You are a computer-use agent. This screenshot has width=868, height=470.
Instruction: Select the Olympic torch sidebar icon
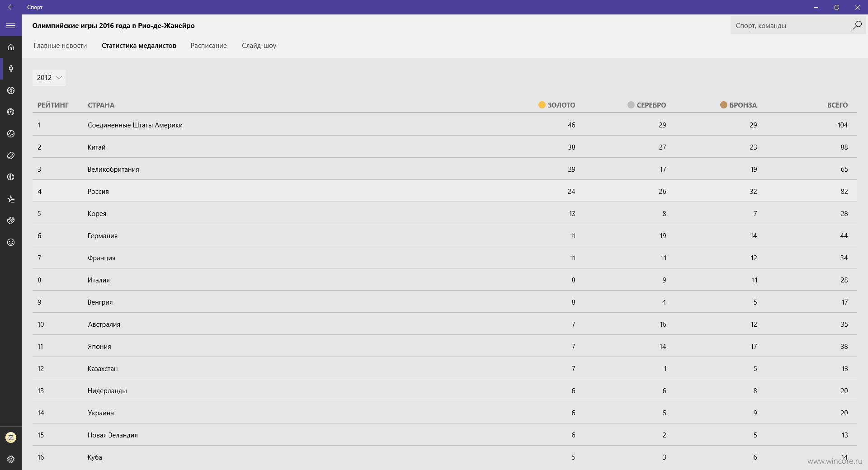[x=11, y=69]
